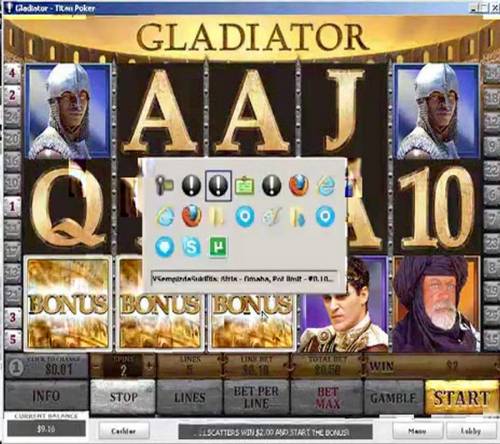This screenshot has height=444, width=500.
Task: Increase spins with the plus button
Action: tap(150, 367)
